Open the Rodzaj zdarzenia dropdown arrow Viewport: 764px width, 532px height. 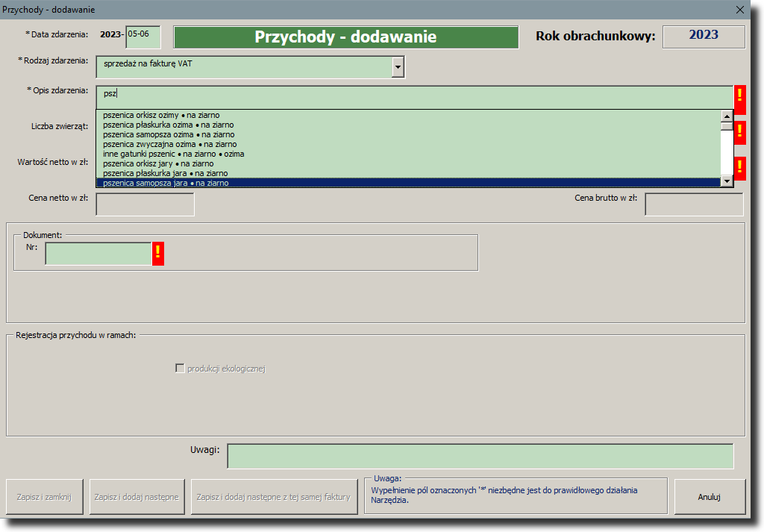tap(398, 67)
